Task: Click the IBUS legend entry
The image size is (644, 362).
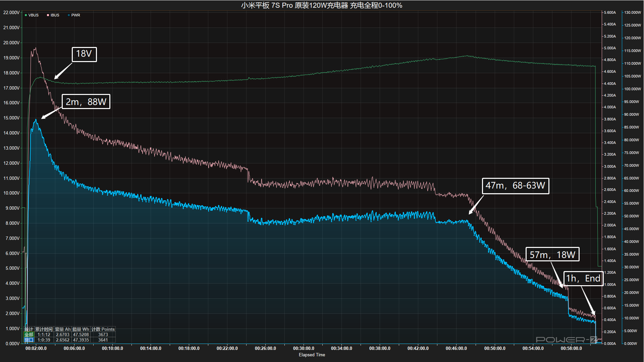Action: [53, 15]
